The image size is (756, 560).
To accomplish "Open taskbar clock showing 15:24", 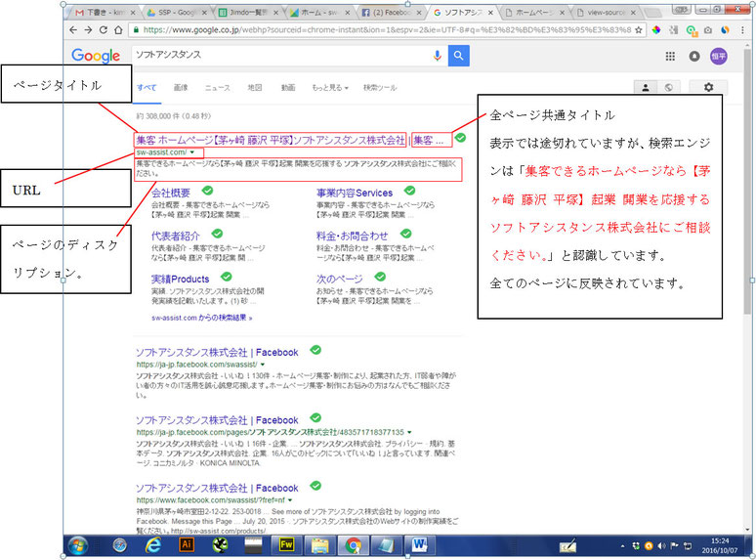I will (x=719, y=545).
